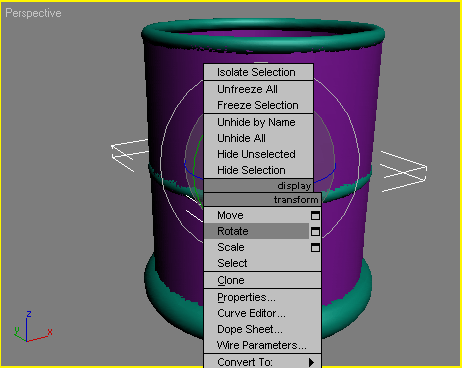Select Unfreeze All menu entry
This screenshot has width=462, height=368.
point(259,89)
